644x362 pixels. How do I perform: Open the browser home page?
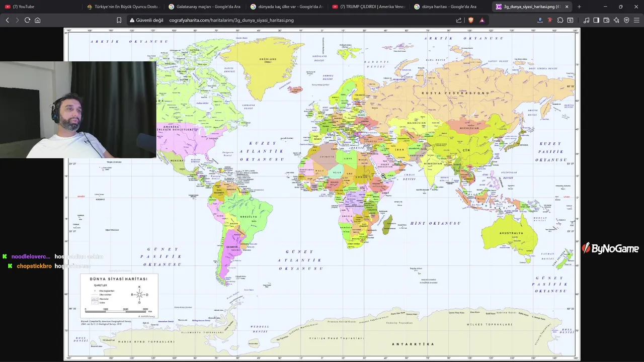pyautogui.click(x=37, y=20)
